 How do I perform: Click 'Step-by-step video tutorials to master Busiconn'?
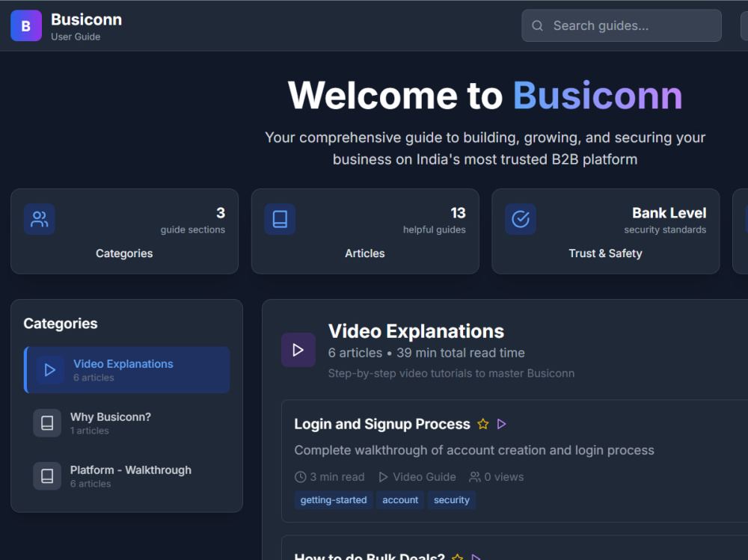point(451,374)
